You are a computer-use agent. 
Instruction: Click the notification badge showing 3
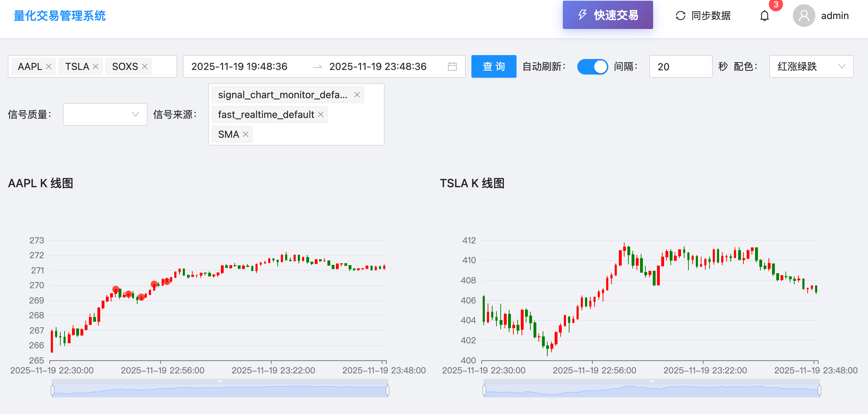(776, 5)
